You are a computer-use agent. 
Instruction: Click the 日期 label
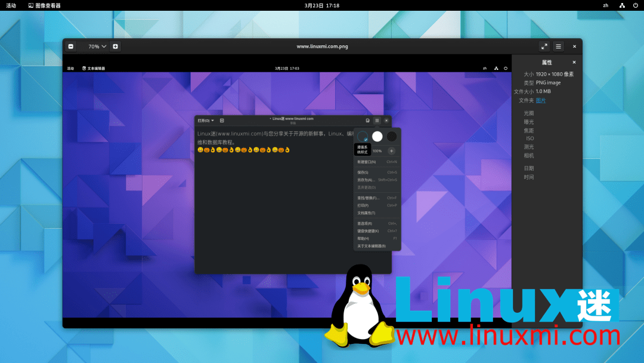528,168
